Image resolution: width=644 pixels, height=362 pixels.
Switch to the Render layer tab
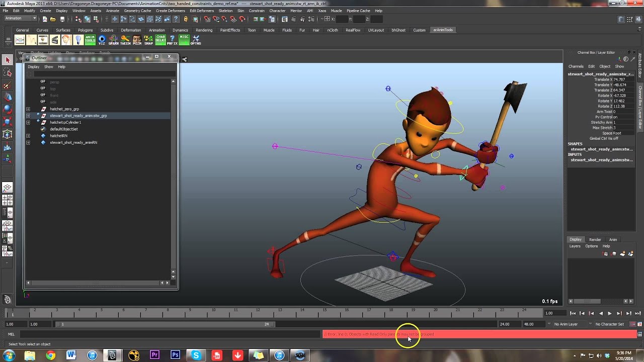click(x=595, y=240)
